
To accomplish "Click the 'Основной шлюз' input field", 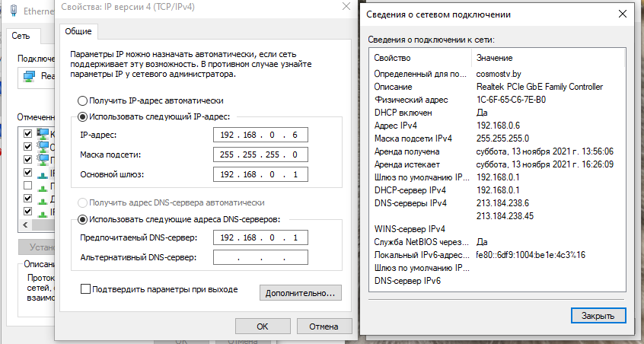I will click(x=260, y=174).
